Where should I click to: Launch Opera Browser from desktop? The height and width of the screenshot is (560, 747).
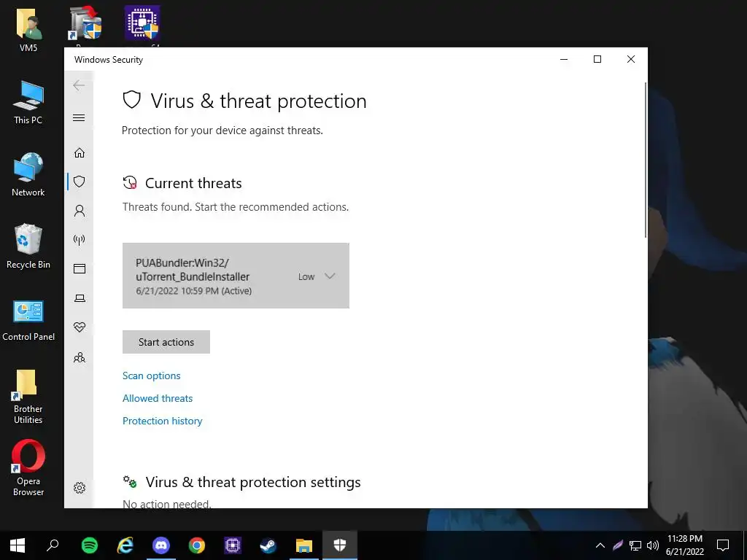pyautogui.click(x=28, y=468)
